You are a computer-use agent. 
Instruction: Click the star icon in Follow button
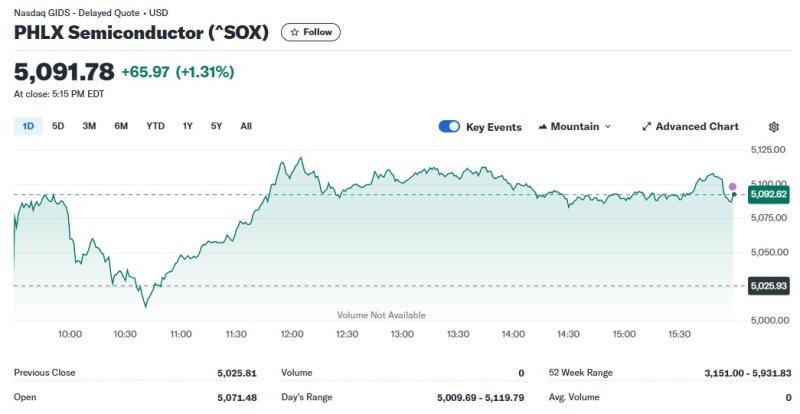(295, 32)
